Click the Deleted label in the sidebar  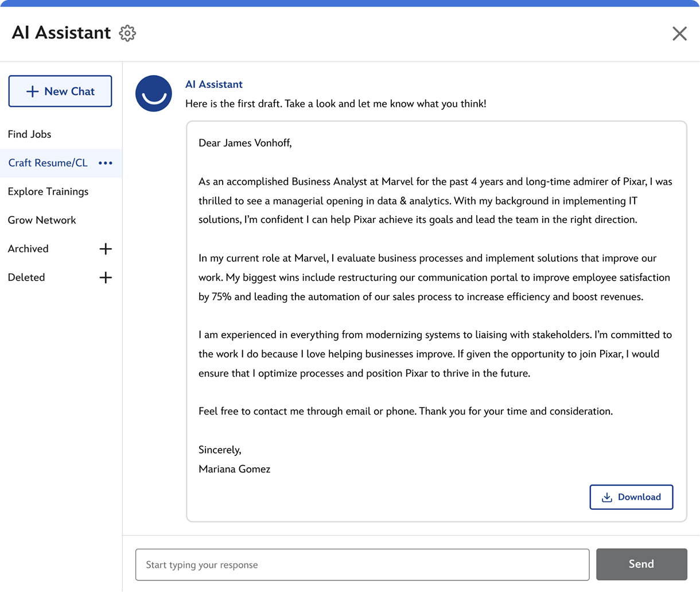point(26,277)
